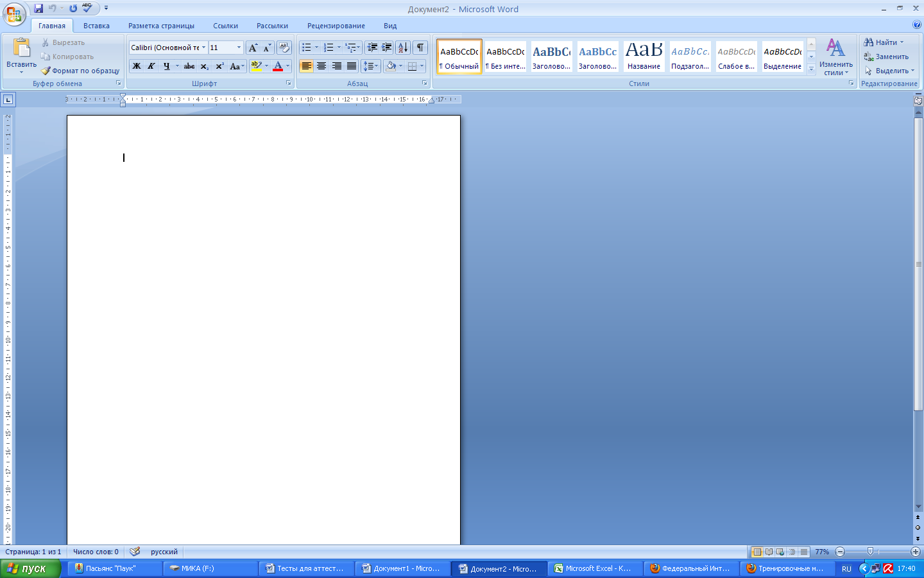The width and height of the screenshot is (924, 578).
Task: Expand styles gallery with More arrow
Action: [x=811, y=68]
